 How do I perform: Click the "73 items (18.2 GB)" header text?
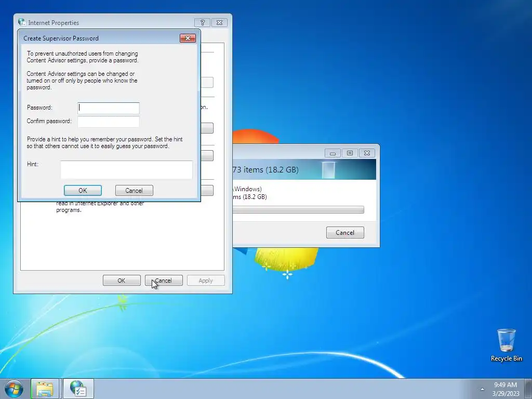pyautogui.click(x=265, y=170)
